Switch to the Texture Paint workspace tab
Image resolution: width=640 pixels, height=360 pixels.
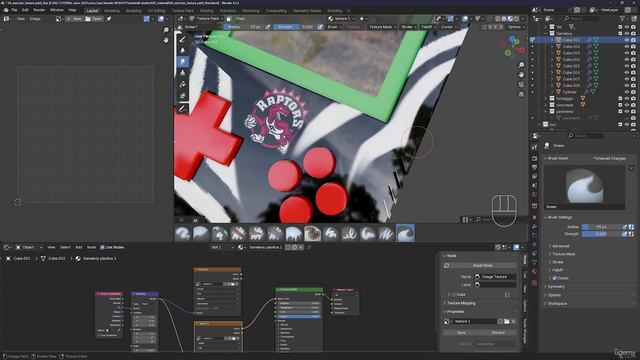182,11
